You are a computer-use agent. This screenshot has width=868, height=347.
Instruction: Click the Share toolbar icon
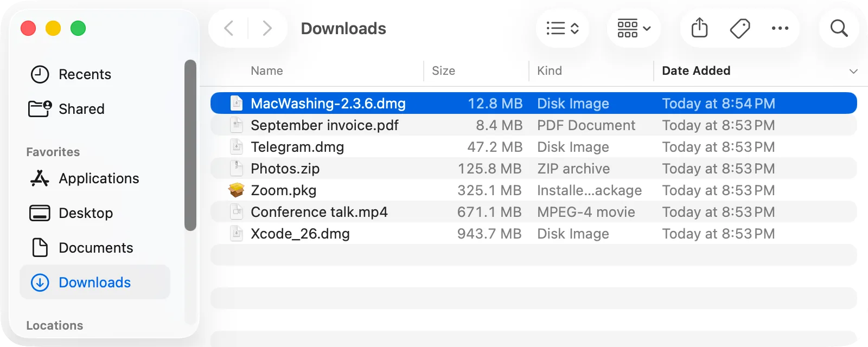(700, 28)
